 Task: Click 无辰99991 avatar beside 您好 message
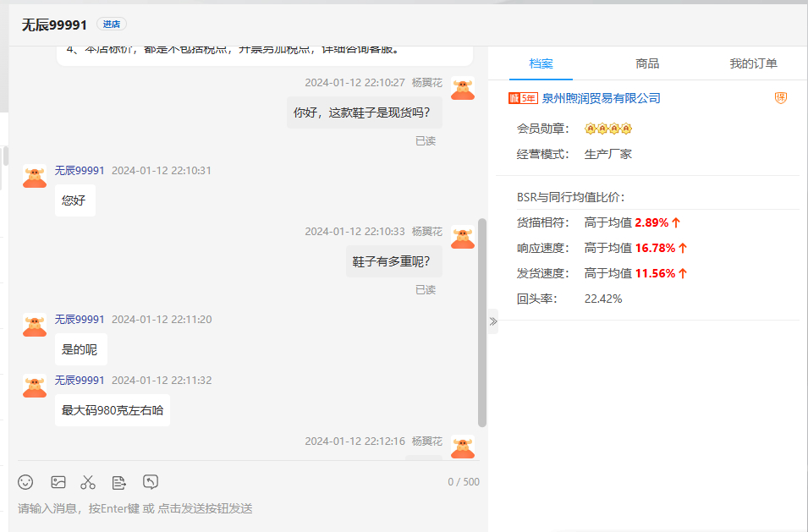35,176
